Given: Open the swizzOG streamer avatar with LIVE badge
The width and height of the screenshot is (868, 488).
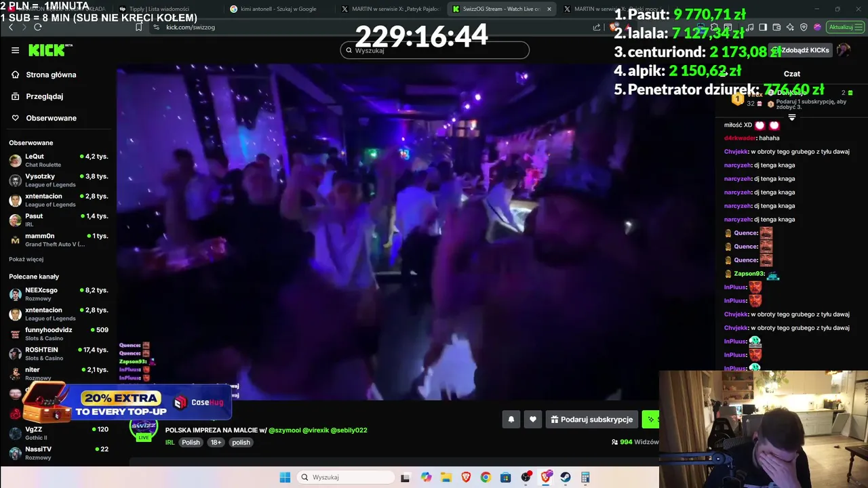Looking at the screenshot, I should click(144, 429).
